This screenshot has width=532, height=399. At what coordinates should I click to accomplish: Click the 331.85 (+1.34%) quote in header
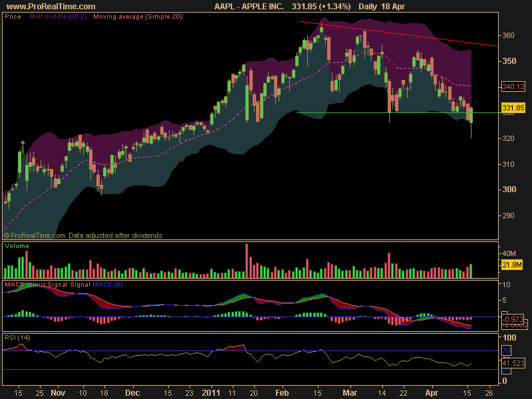(x=321, y=7)
